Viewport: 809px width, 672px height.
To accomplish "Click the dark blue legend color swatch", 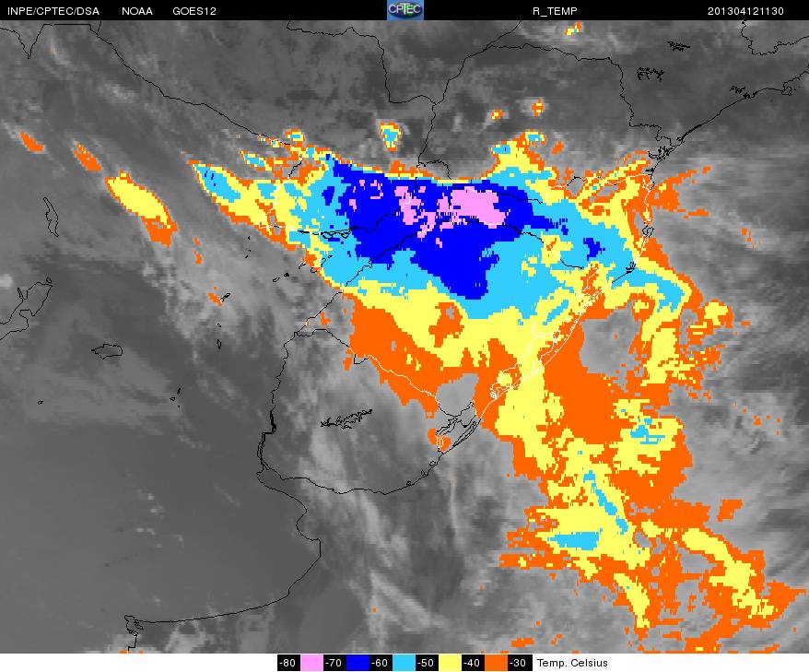I will click(x=358, y=663).
